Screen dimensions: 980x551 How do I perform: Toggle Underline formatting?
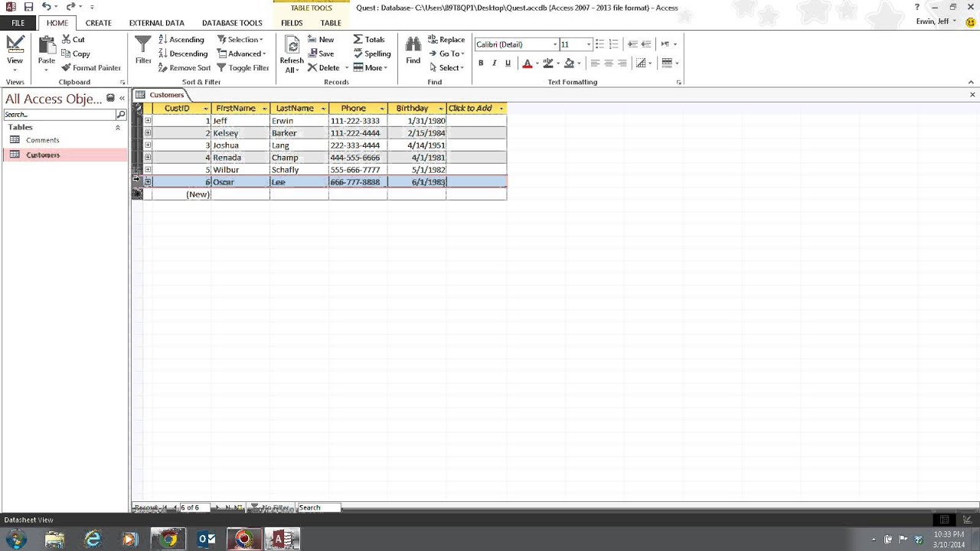(508, 63)
